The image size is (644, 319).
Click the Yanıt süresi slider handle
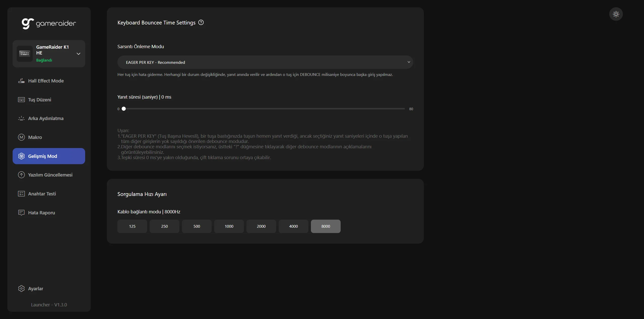click(x=124, y=109)
